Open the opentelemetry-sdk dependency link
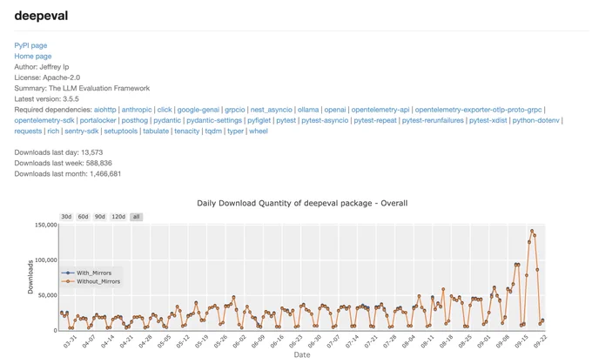The image size is (592, 364). pos(44,120)
